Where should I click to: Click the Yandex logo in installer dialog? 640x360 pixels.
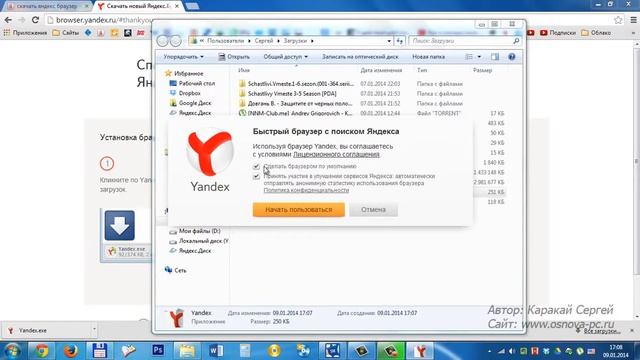[210, 152]
